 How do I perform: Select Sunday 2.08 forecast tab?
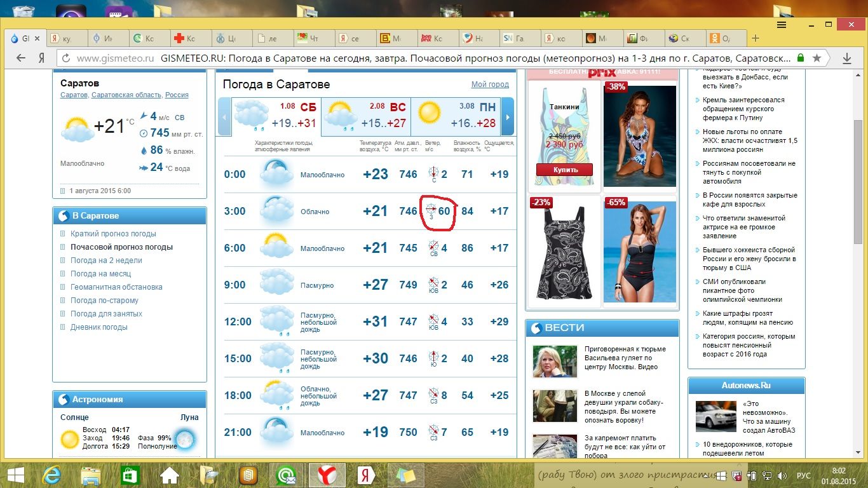(366, 116)
